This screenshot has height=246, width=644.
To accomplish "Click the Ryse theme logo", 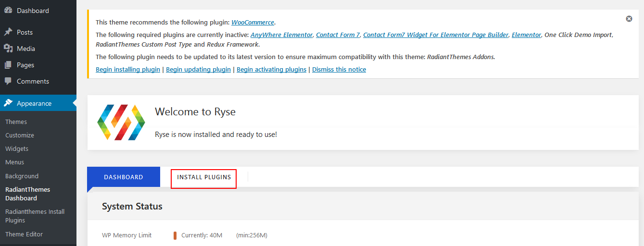I will [x=121, y=123].
